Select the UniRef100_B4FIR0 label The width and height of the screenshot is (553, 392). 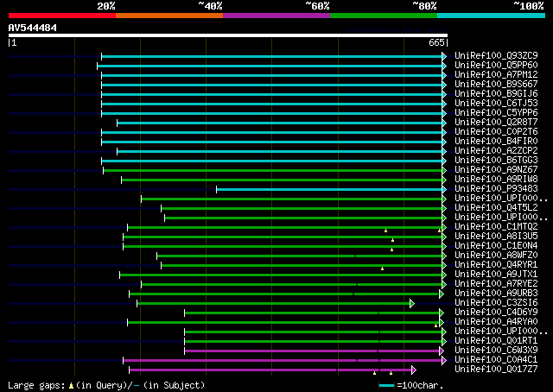(496, 142)
